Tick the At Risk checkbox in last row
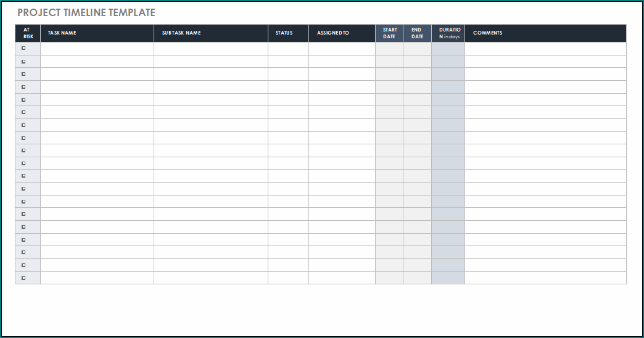Image resolution: width=644 pixels, height=338 pixels. click(x=24, y=278)
